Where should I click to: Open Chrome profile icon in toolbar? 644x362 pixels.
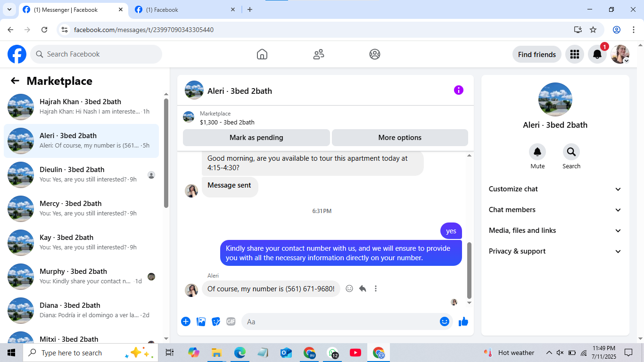coord(617,30)
